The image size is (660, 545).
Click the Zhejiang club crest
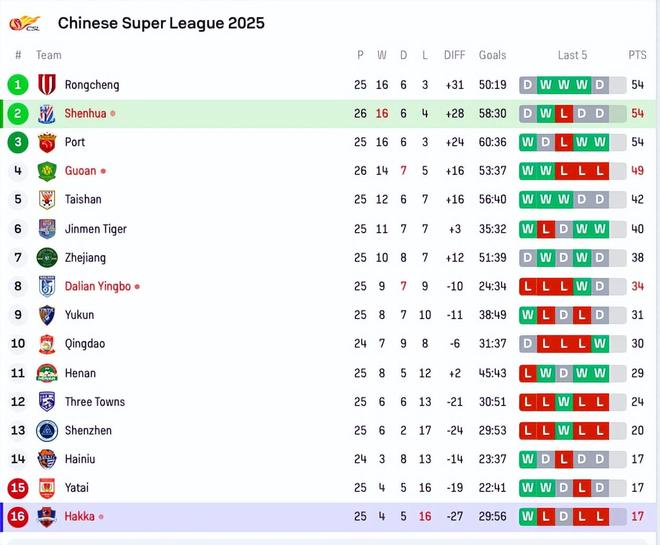[47, 257]
